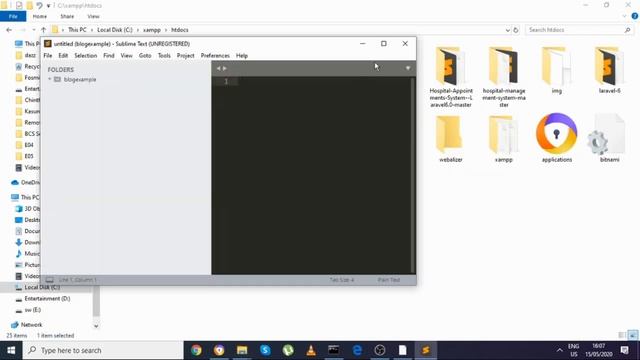Select Network in the navigation pane
The width and height of the screenshot is (640, 360).
pos(31,324)
